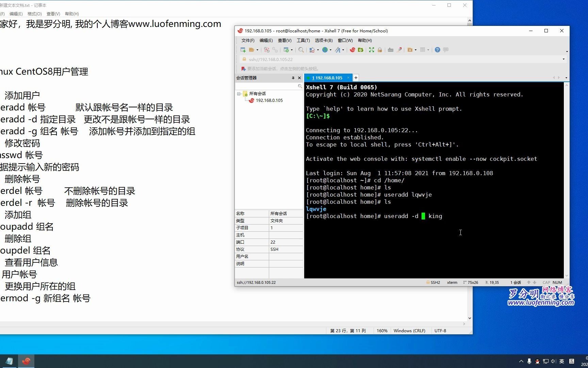The image size is (588, 368).
Task: Pin the 会话管理器 session manager panel
Action: (293, 78)
